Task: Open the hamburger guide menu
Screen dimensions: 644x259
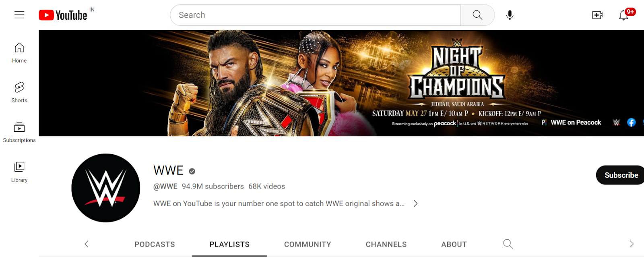Action: [19, 15]
